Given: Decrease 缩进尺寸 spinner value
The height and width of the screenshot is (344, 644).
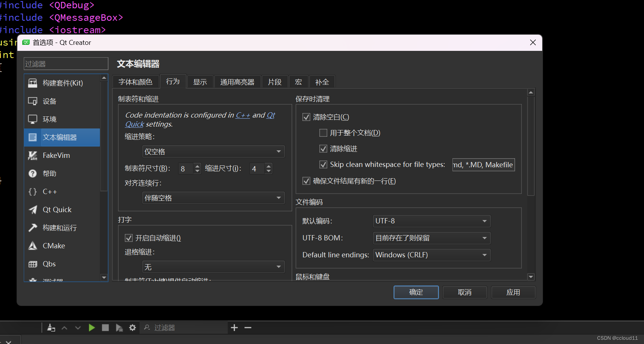Looking at the screenshot, I should click(268, 171).
